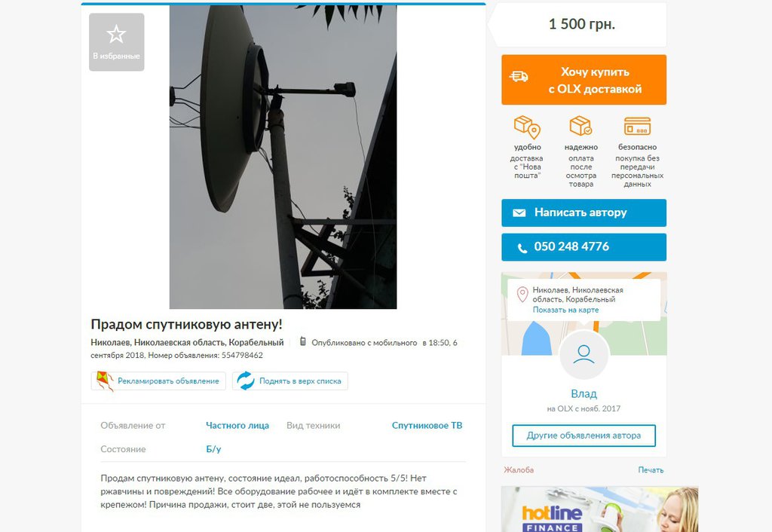
Task: Open Другие объявления автора button
Action: pos(584,436)
